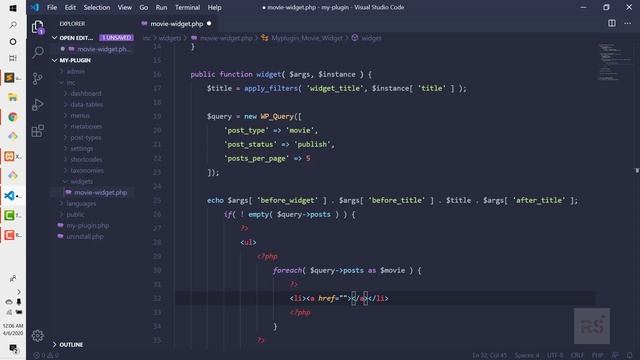
Task: Open green Camtasia taskbar icon
Action: [10, 215]
